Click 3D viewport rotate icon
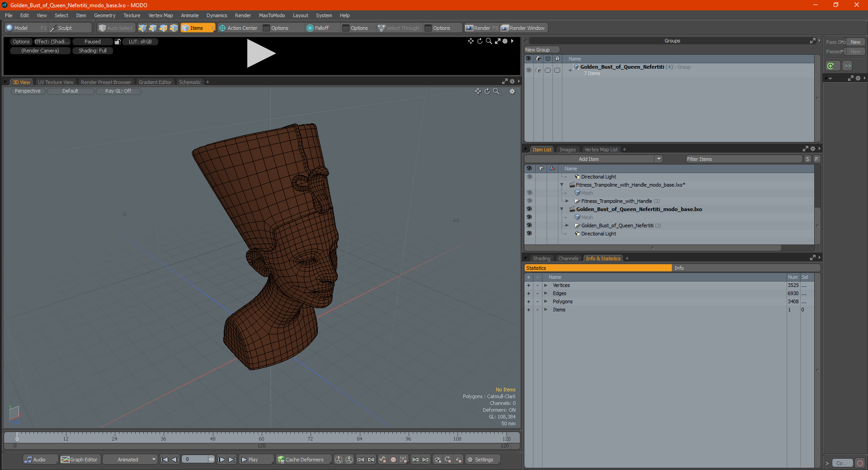868x470 pixels. click(x=487, y=91)
